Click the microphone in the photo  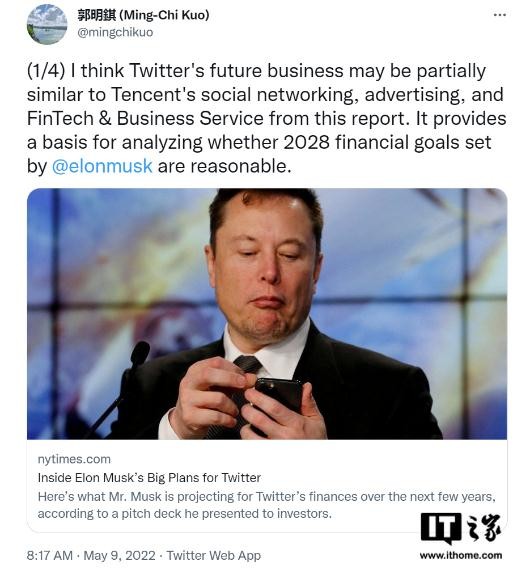coord(139,353)
